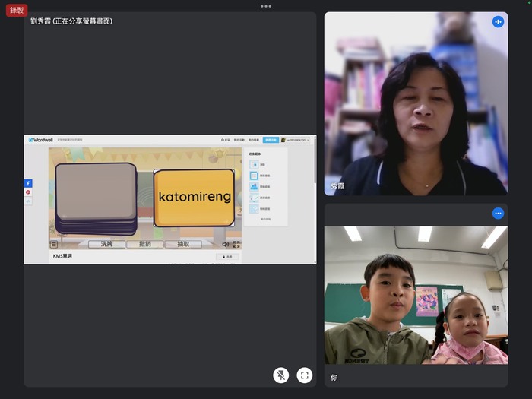Click the Wordwall logo
Viewport: 532px width, 399px height.
coord(41,140)
